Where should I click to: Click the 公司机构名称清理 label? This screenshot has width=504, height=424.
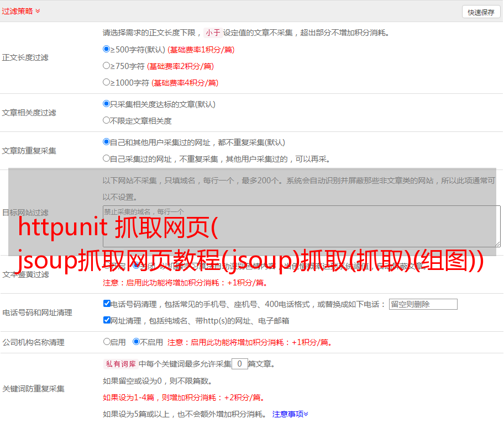click(x=33, y=342)
